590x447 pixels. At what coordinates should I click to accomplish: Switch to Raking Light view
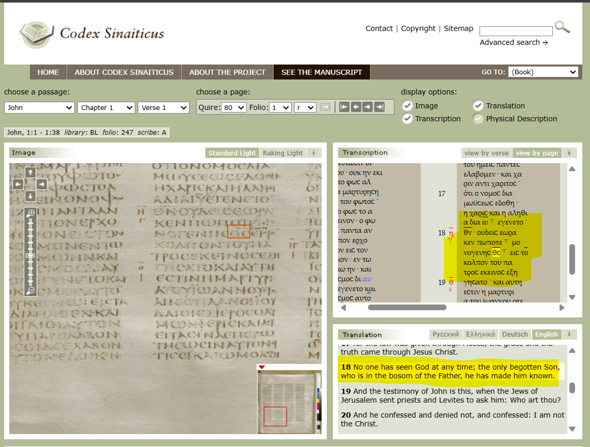[x=283, y=153]
